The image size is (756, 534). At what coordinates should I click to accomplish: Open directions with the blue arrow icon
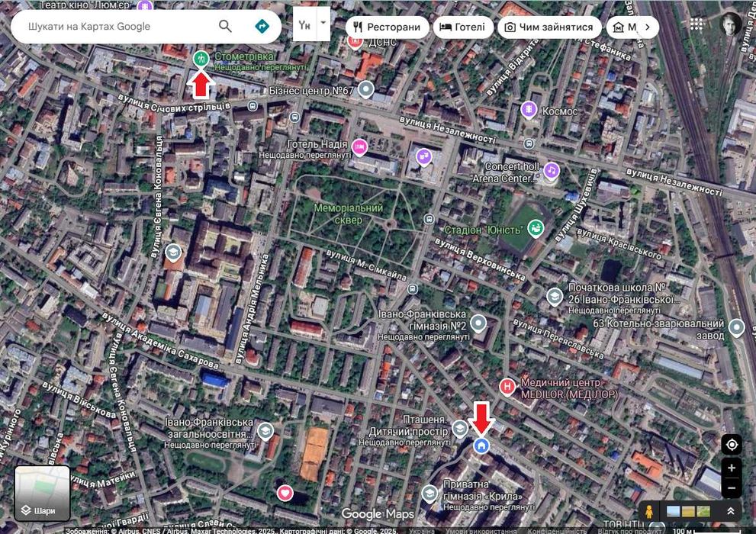click(x=262, y=26)
